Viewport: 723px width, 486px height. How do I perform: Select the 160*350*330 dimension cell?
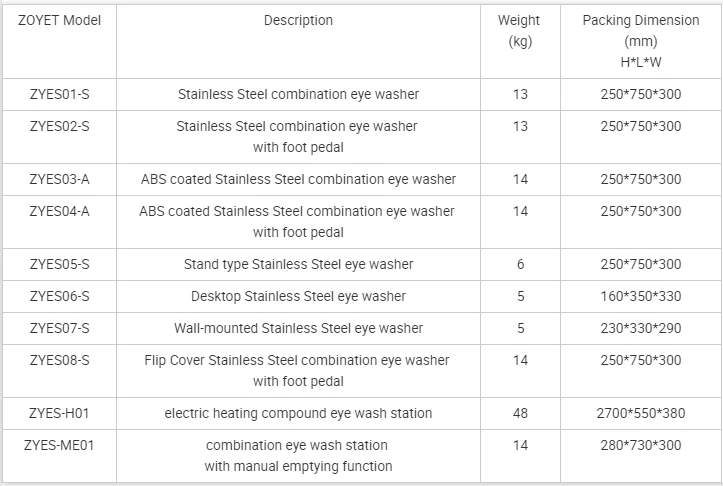coord(639,296)
